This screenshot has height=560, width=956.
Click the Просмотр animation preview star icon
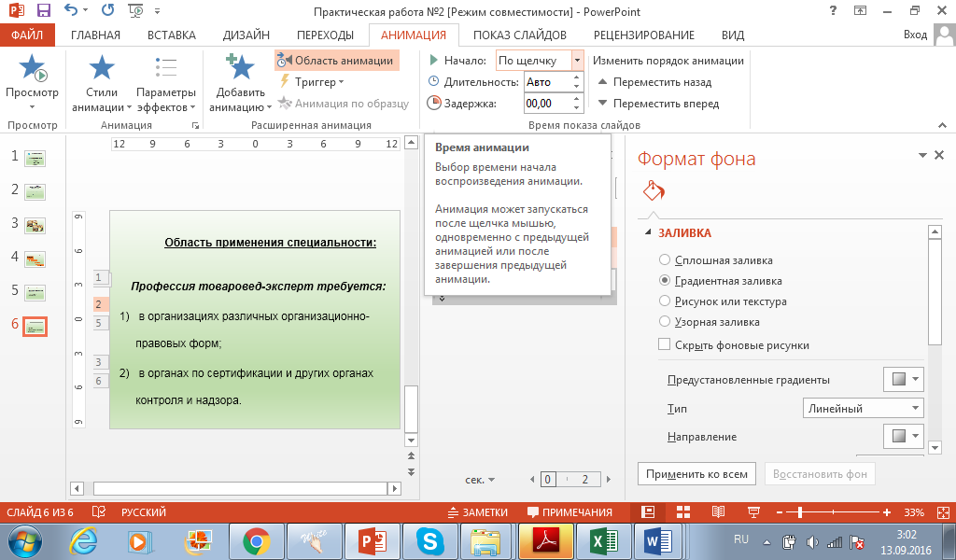coord(33,67)
